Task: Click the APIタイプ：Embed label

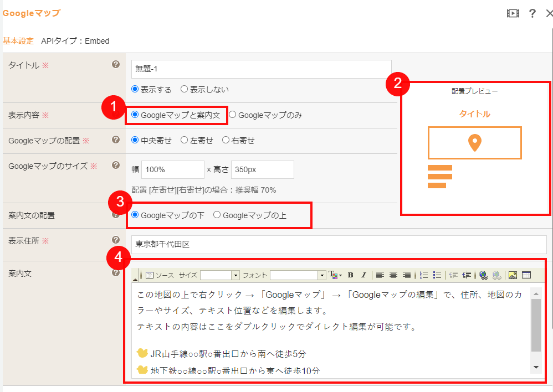Action: tap(75, 41)
